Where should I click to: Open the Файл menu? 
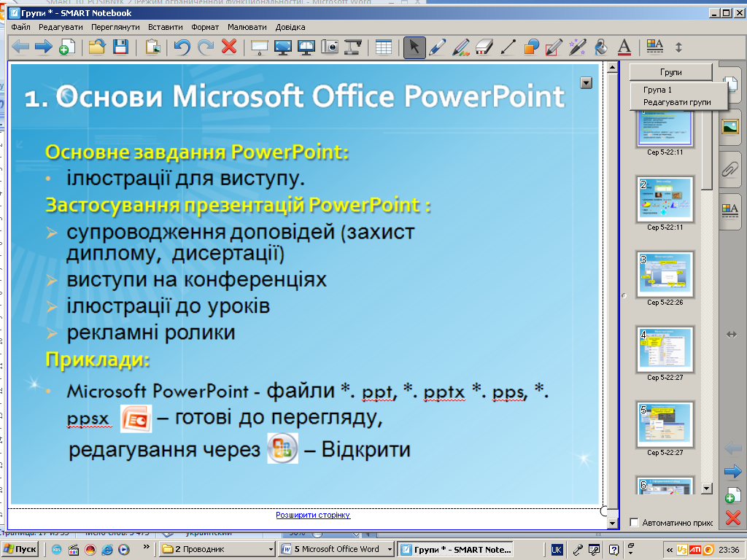[20, 27]
